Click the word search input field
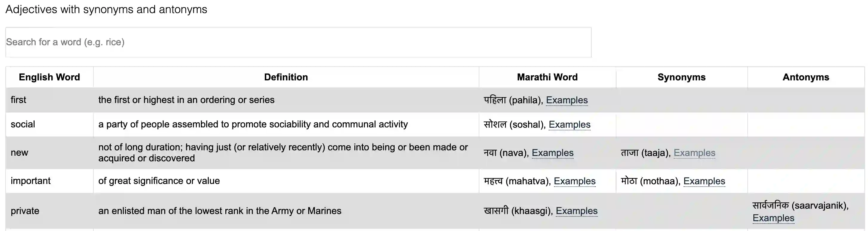 298,42
